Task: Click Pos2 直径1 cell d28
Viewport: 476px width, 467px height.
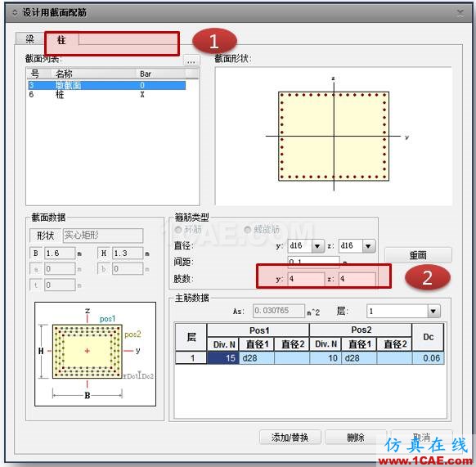Action: click(x=359, y=358)
